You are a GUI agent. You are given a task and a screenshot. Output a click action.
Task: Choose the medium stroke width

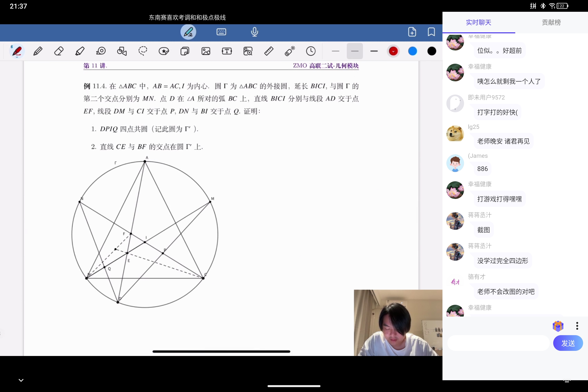(355, 51)
